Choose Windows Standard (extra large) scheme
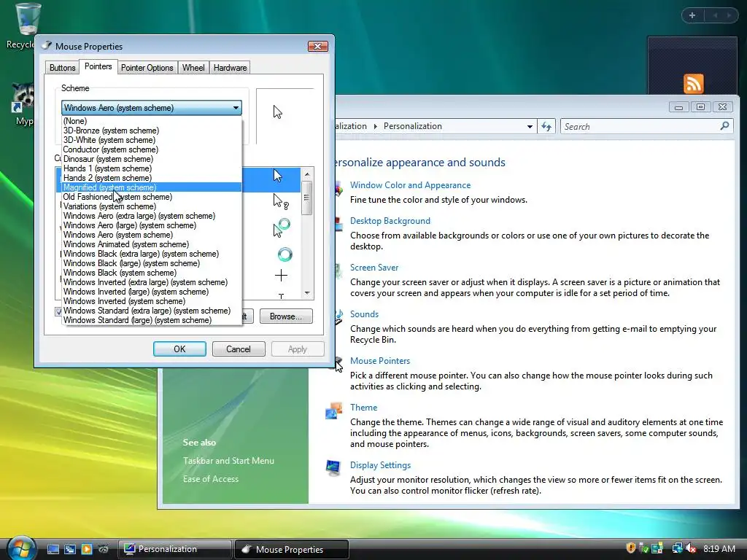Screen dimensions: 747x560 (152, 311)
